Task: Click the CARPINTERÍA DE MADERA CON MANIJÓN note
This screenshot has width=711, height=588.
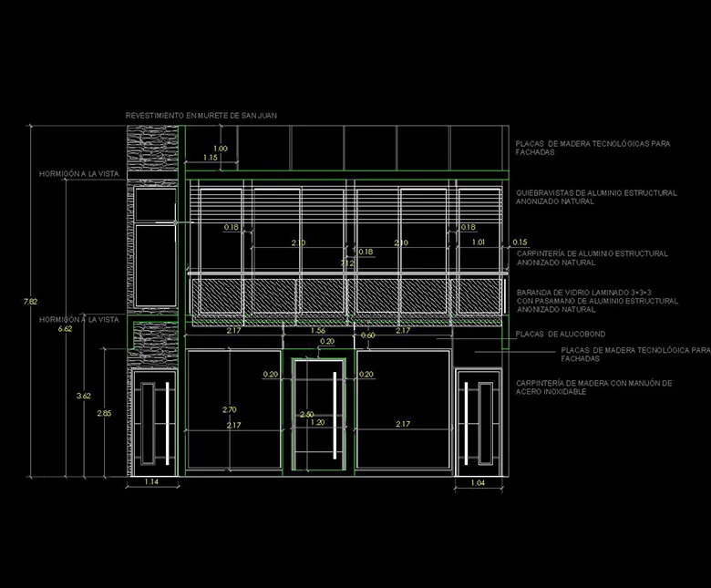Action: coord(593,387)
